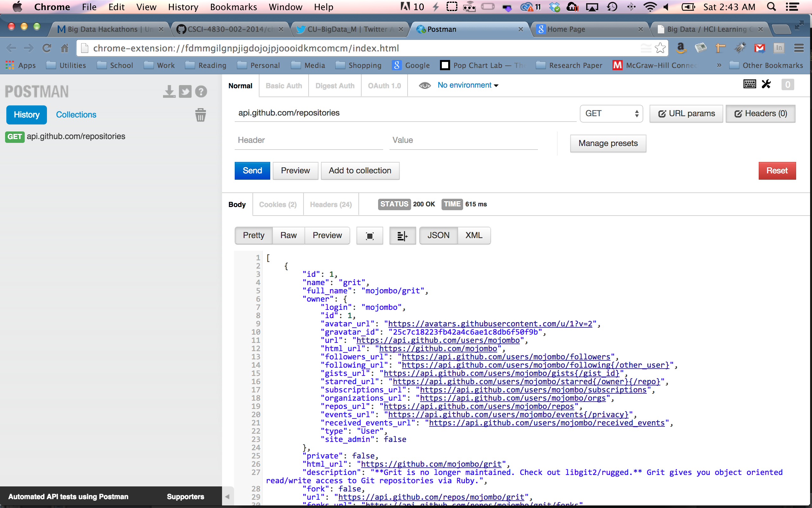812x508 pixels.
Task: Click the browser back arrow
Action: click(11, 48)
